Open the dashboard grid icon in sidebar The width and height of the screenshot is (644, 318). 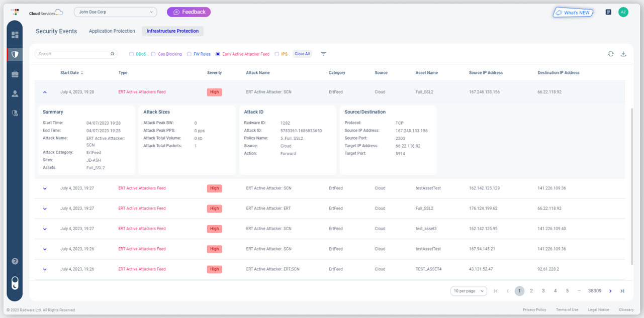point(15,34)
